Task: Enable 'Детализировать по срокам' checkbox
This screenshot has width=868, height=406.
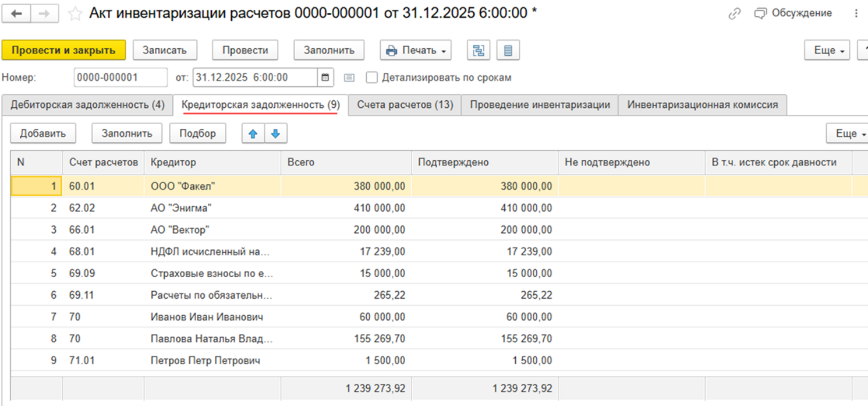Action: click(x=371, y=77)
